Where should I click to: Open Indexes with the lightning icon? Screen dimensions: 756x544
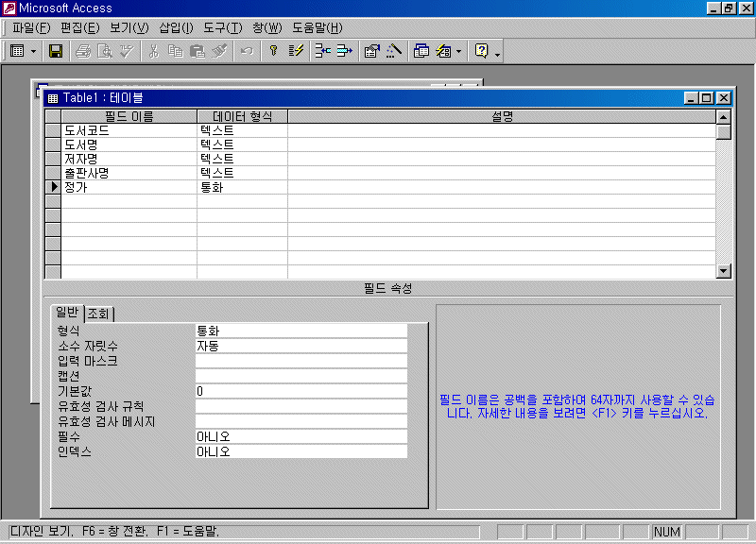[296, 51]
